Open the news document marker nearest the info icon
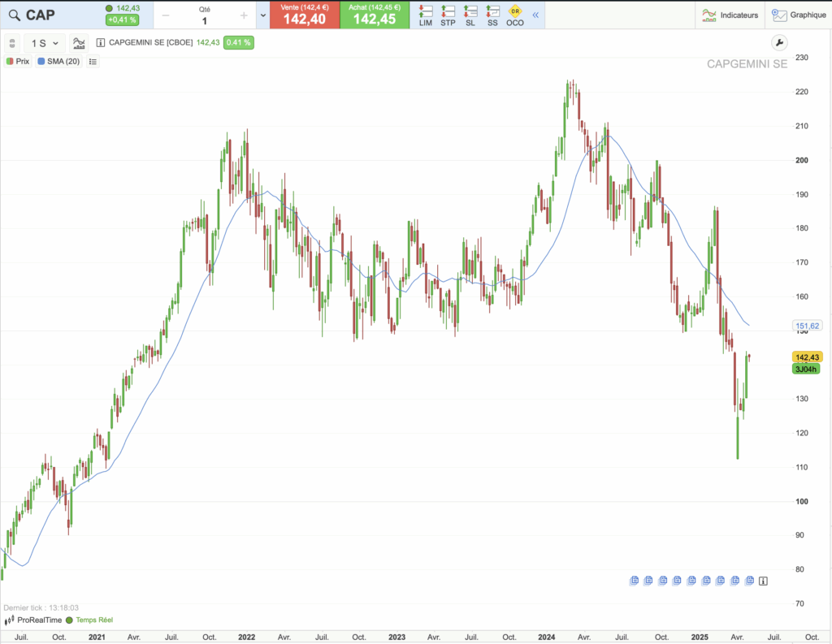The width and height of the screenshot is (832, 644). point(750,581)
